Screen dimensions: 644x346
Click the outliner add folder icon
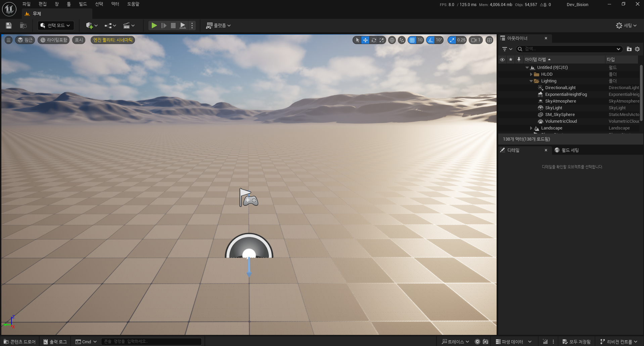coord(629,49)
